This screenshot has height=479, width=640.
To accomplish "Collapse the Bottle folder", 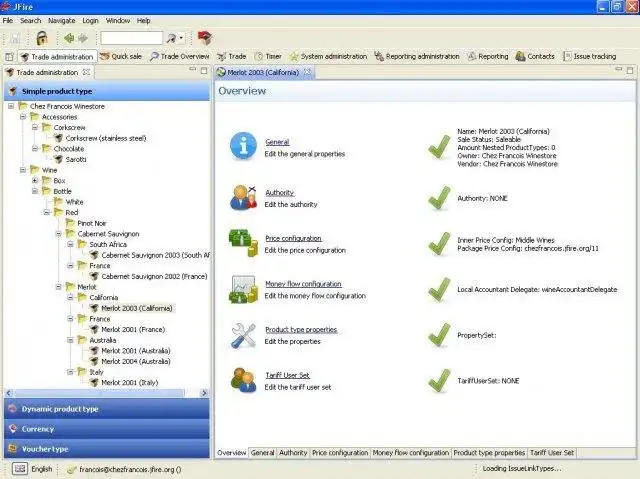I will coord(35,191).
